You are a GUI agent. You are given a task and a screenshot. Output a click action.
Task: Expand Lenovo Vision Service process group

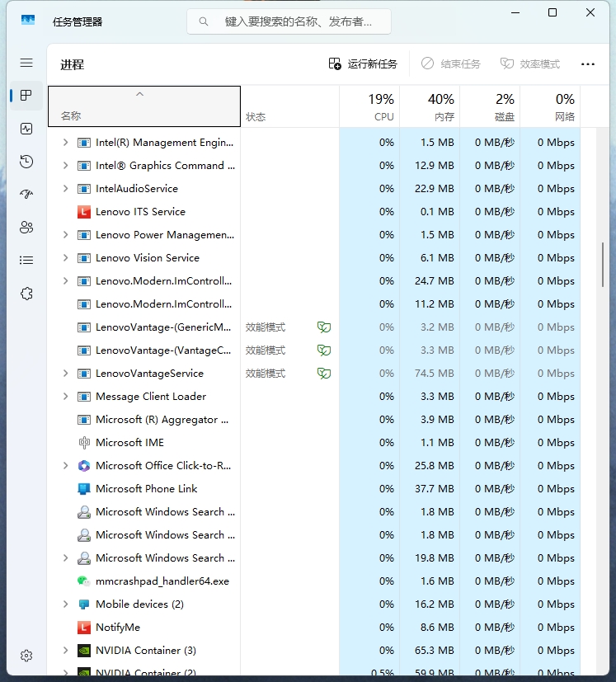[x=65, y=258]
